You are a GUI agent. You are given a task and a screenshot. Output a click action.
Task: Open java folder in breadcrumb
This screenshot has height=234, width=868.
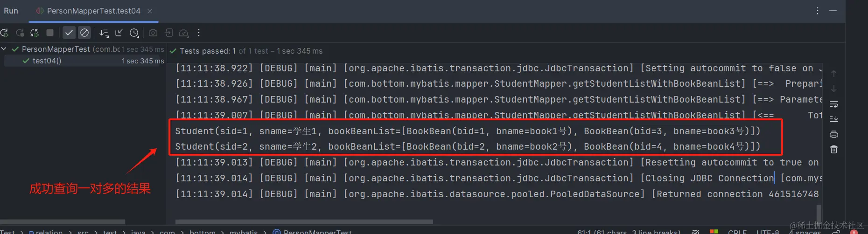point(138,232)
